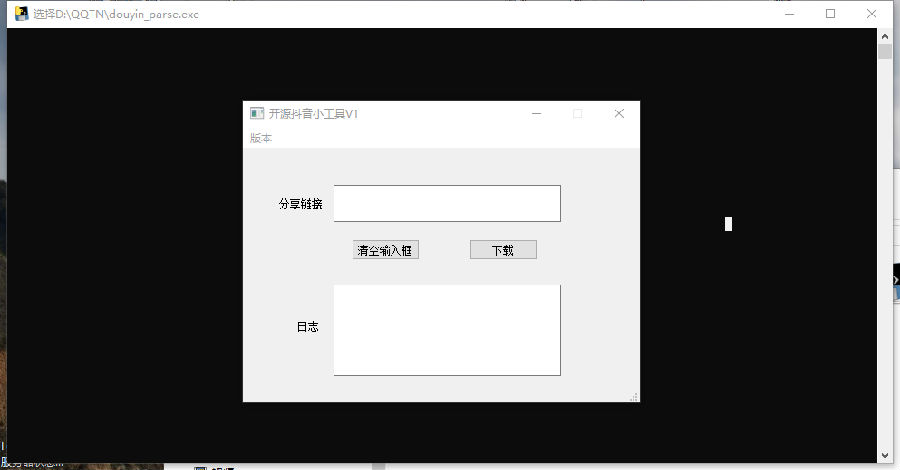
Task: Click inside the 日志 log text area
Action: [x=447, y=330]
